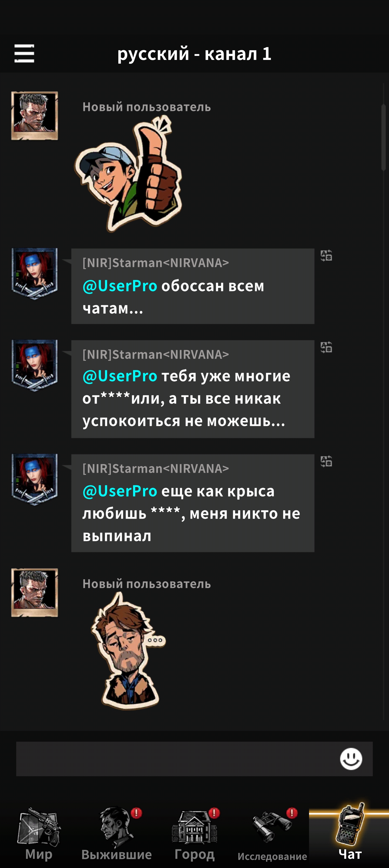The image size is (389, 868).
Task: Translate the 'тебя уже многие' message
Action: point(326,347)
